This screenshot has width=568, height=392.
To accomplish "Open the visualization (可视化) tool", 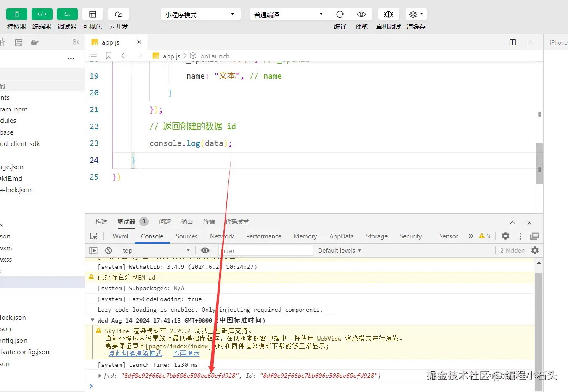I will coord(93,14).
